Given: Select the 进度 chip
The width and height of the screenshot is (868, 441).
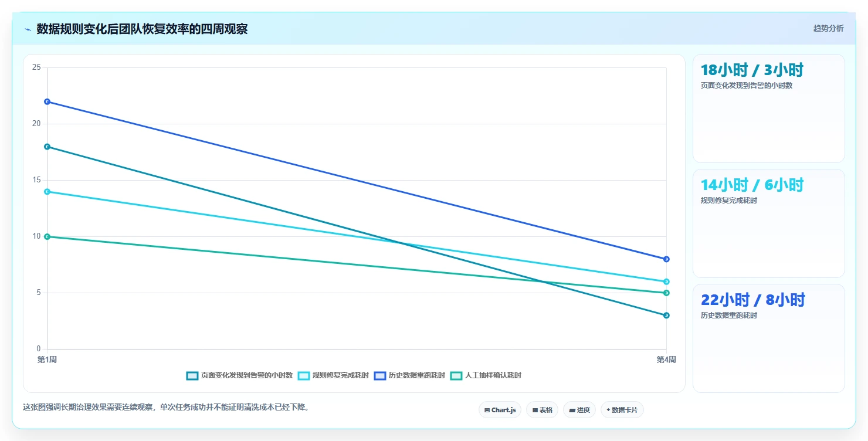Looking at the screenshot, I should point(579,410).
